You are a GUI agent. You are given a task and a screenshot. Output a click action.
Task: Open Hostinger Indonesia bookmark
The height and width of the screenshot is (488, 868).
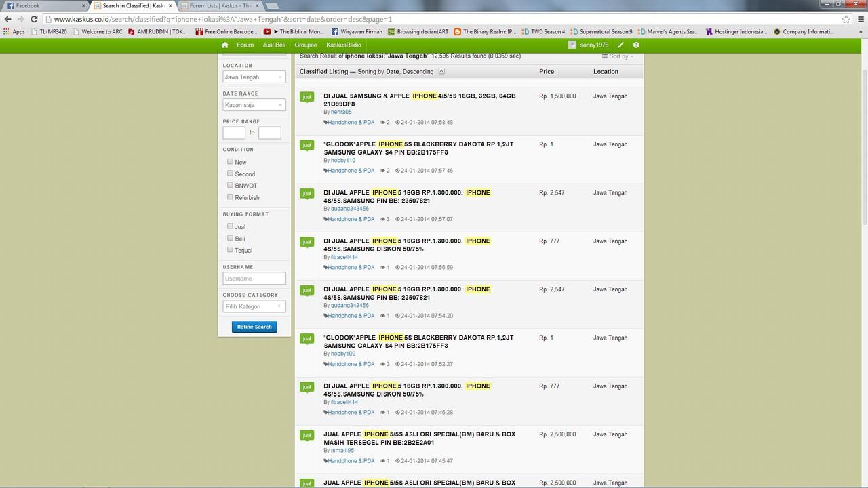click(736, 31)
